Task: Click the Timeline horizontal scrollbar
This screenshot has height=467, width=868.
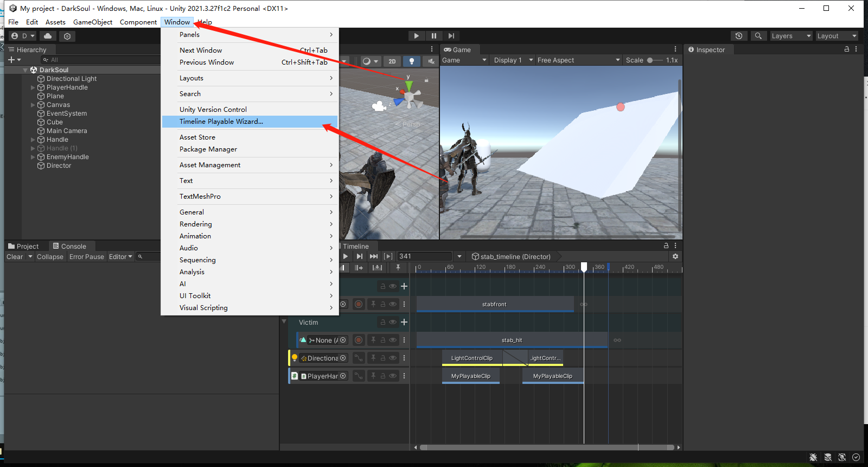Action: [x=547, y=447]
